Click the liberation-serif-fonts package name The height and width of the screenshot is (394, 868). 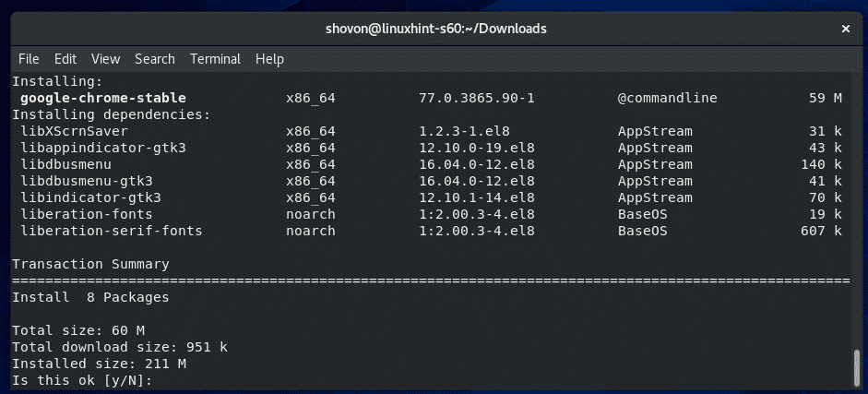click(110, 231)
